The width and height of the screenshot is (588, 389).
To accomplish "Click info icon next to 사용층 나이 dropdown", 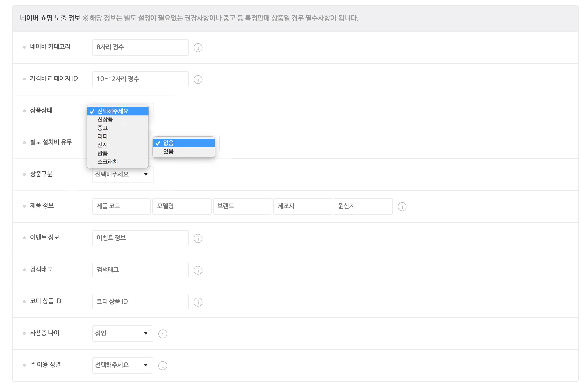I will point(163,334).
